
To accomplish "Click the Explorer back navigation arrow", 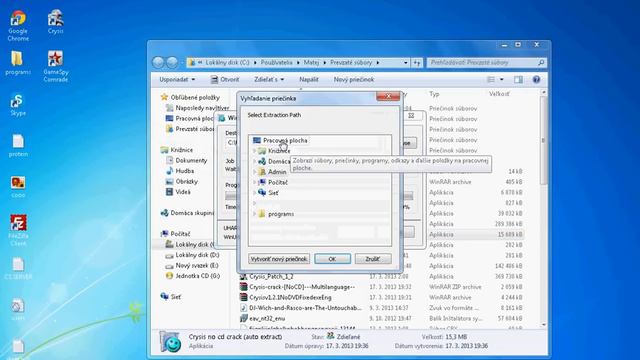I will [x=158, y=62].
